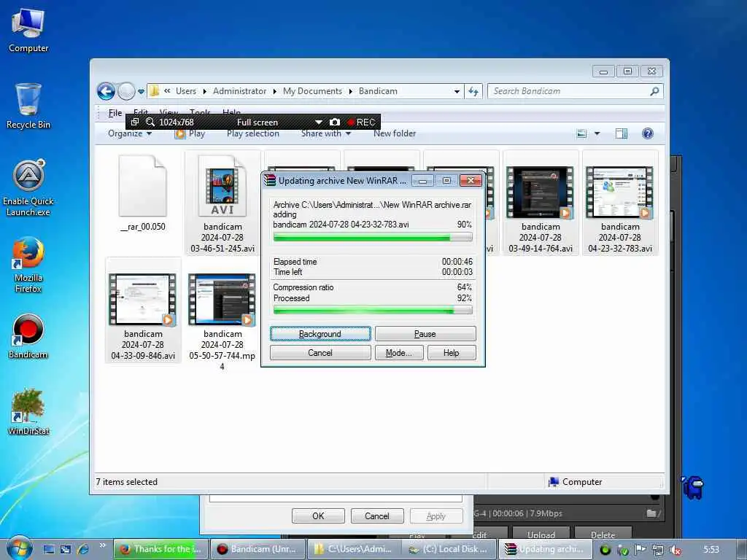Image resolution: width=747 pixels, height=560 pixels.
Task: Click the Windows Start orb
Action: point(19,548)
